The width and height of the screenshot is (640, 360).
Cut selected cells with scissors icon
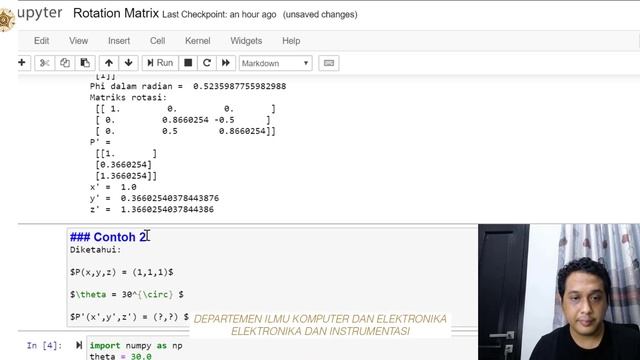(44, 63)
